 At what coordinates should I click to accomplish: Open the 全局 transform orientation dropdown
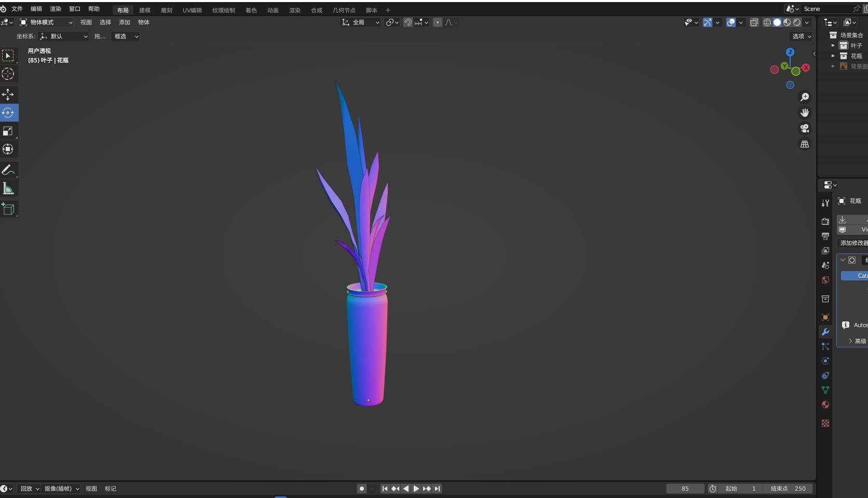tap(360, 22)
